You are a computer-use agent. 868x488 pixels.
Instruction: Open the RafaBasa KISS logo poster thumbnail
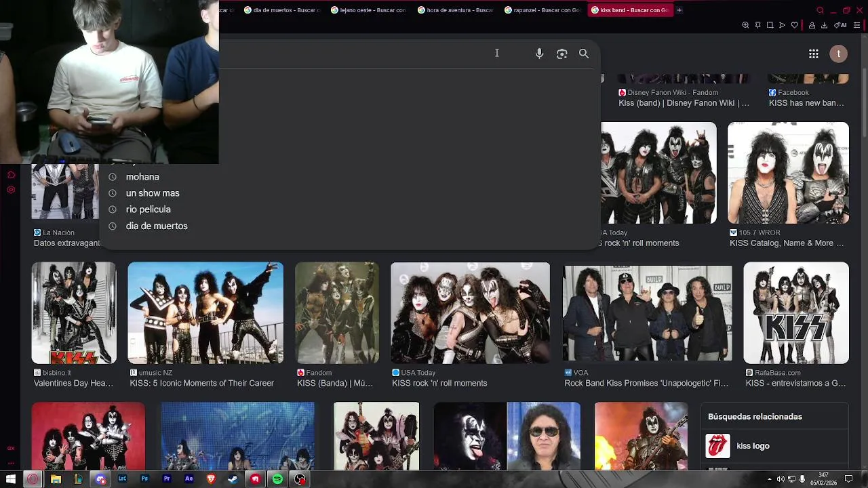[796, 313]
